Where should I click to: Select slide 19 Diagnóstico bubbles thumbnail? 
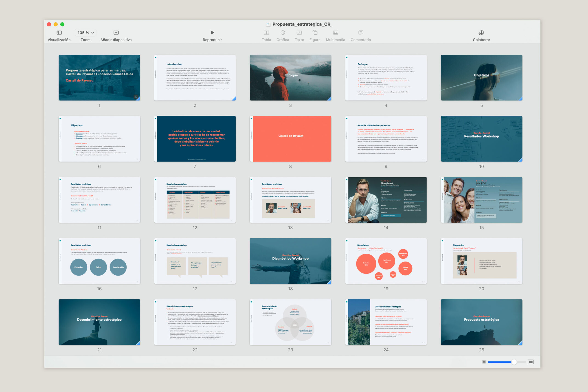pos(386,261)
